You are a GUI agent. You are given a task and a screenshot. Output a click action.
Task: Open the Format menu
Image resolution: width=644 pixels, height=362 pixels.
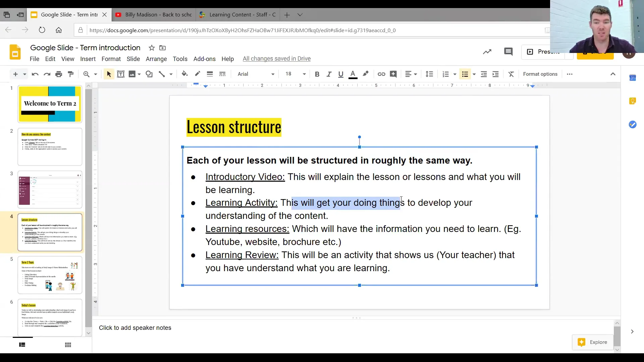pos(111,59)
